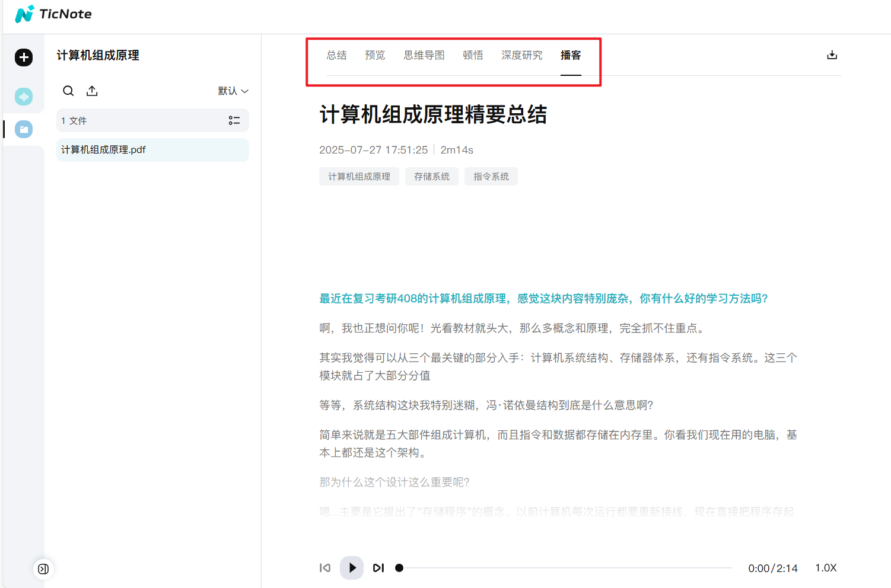Click the 指令系统 tag

491,177
